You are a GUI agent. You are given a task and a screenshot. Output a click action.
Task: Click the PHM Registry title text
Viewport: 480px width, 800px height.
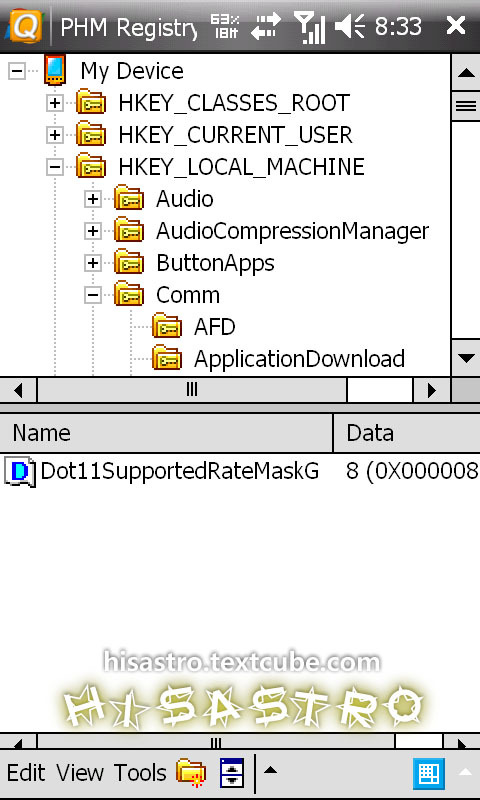coord(128,27)
